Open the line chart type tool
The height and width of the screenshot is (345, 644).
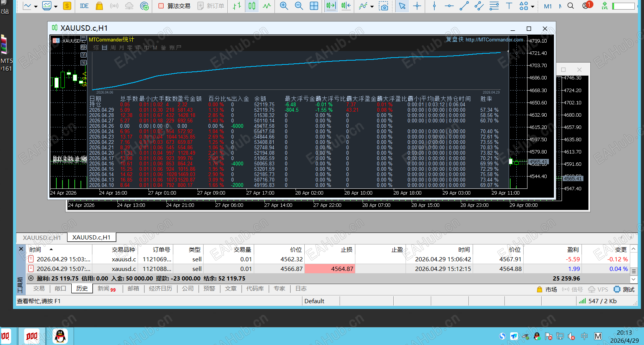coord(27,6)
